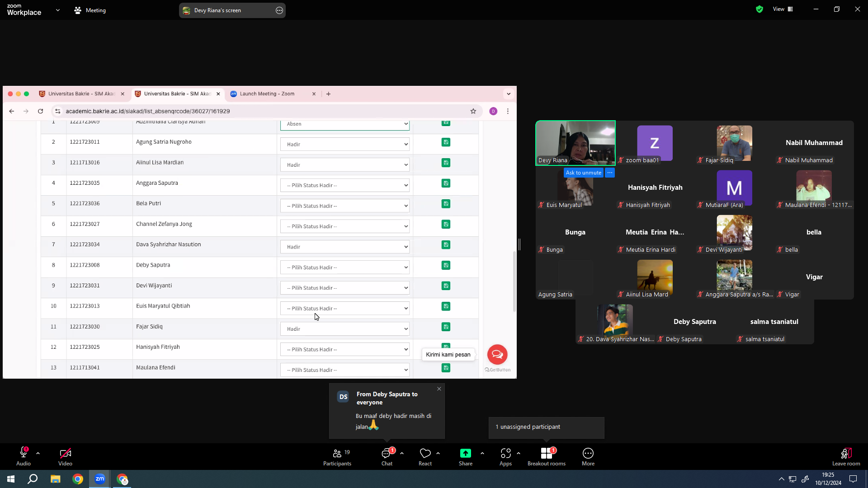
Task: Reload the academic.bakrie.ac.id page
Action: pyautogui.click(x=41, y=111)
